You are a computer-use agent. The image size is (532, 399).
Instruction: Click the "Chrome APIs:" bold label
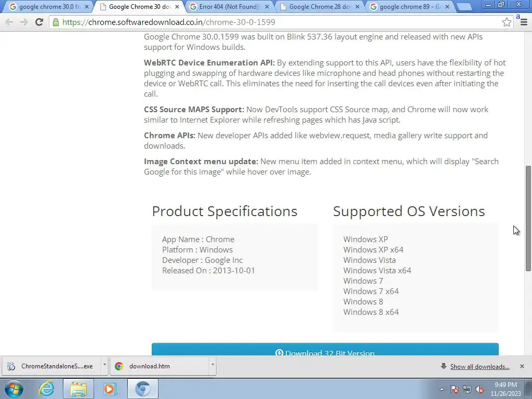tap(170, 136)
